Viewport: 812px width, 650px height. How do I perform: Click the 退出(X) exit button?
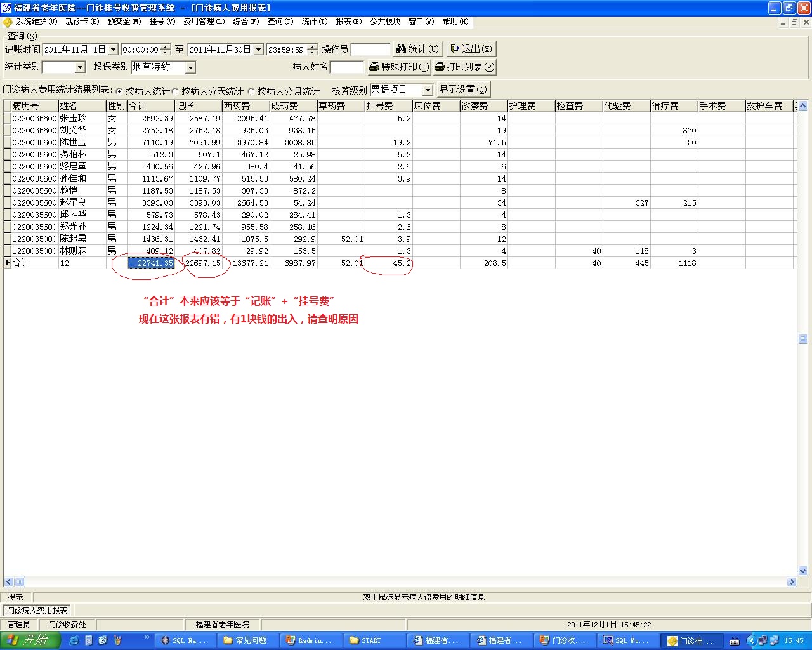click(471, 49)
